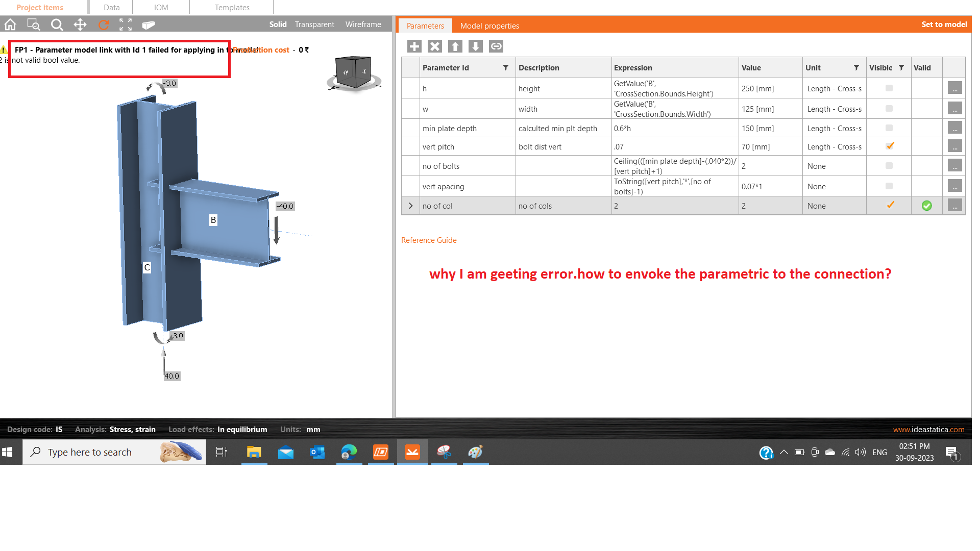Open the Reference Guide link
Viewport: 980px width, 551px height.
tap(429, 240)
